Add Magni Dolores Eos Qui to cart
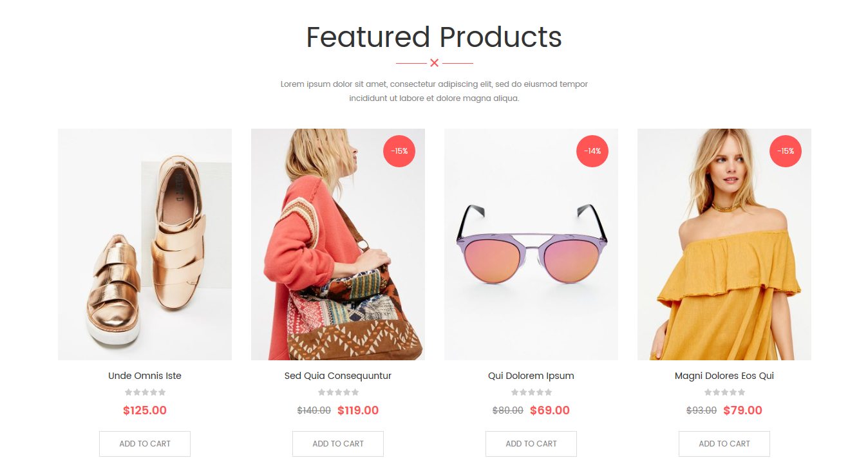 724,444
